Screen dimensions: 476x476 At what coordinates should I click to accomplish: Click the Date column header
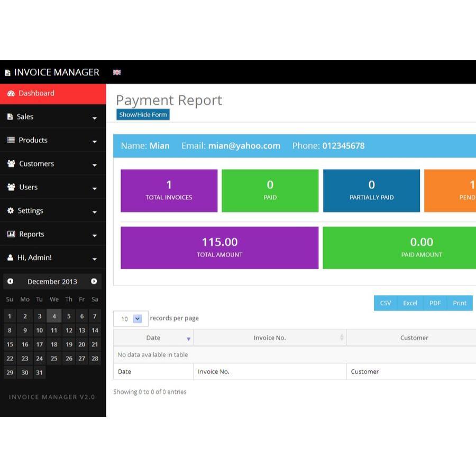point(153,337)
